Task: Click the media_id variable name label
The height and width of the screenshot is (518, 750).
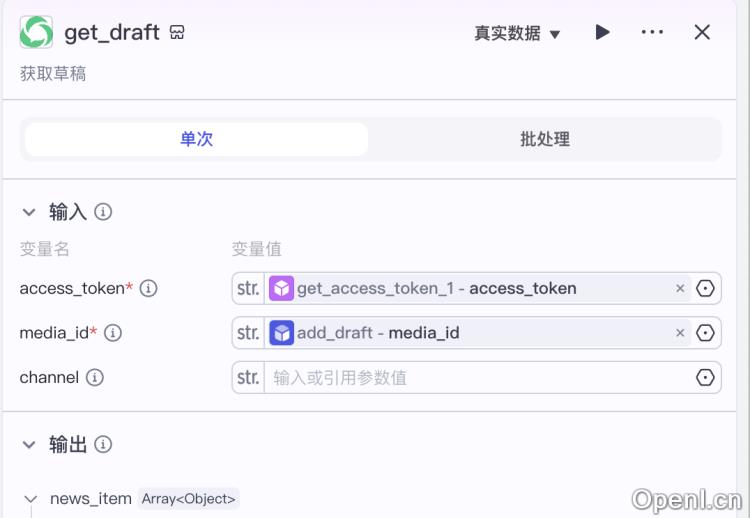Action: click(54, 333)
